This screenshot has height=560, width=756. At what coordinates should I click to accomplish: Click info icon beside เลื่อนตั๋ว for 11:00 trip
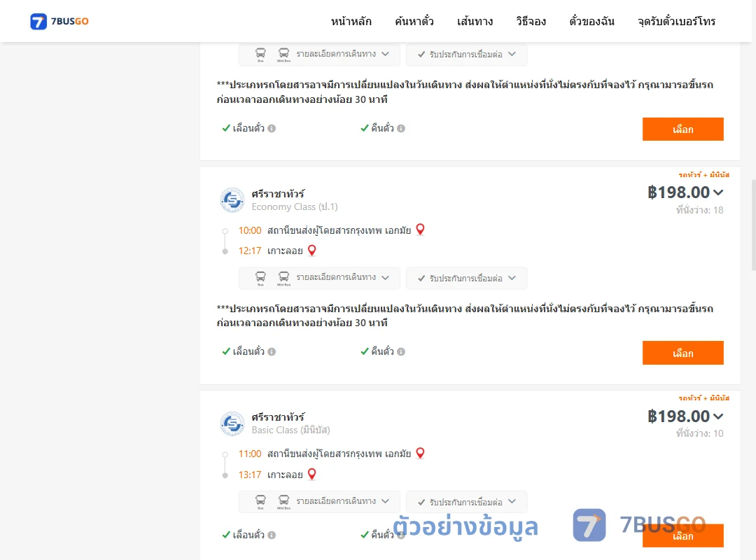point(272,535)
